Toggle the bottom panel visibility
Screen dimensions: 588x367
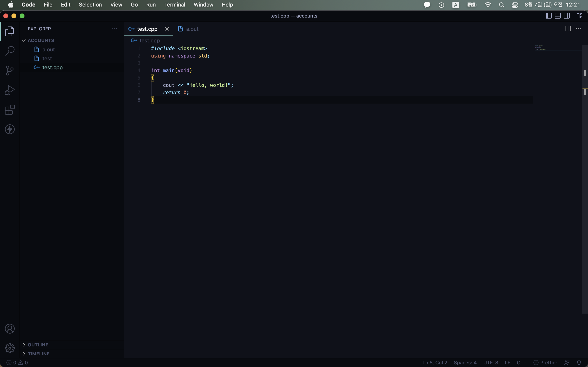coord(558,16)
